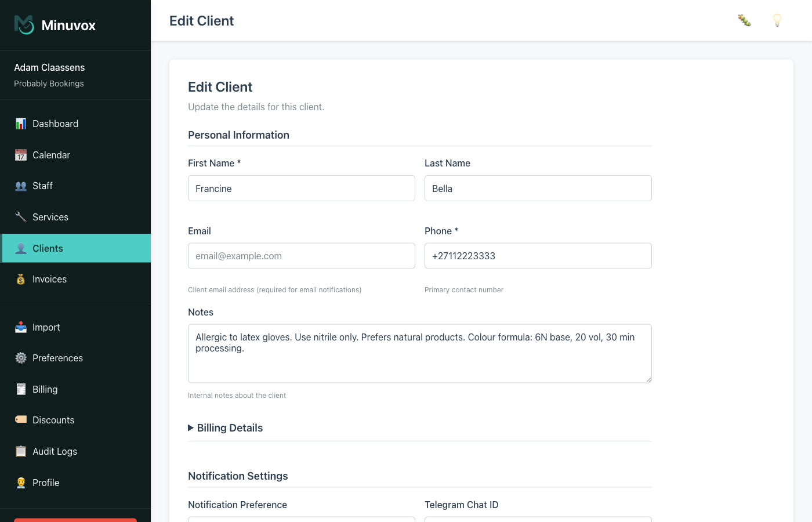The width and height of the screenshot is (812, 522).
Task: Expand the Billing Details section
Action: 226,427
